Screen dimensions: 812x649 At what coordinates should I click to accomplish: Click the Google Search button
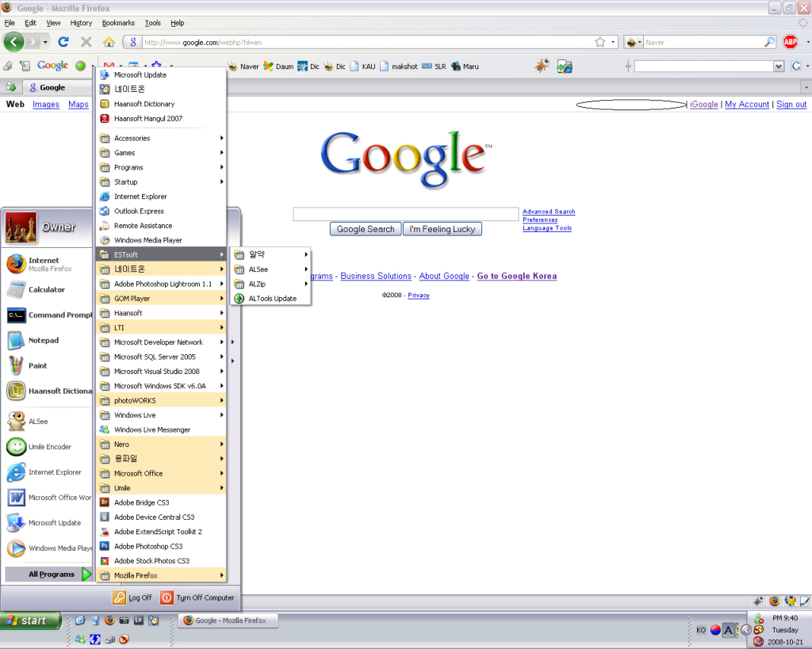[x=366, y=229]
